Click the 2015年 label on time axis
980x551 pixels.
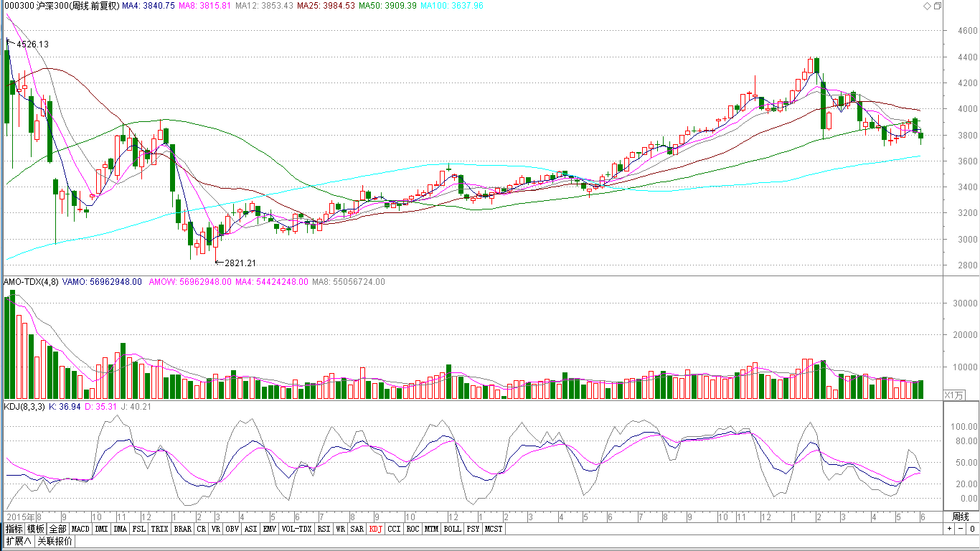click(x=19, y=517)
